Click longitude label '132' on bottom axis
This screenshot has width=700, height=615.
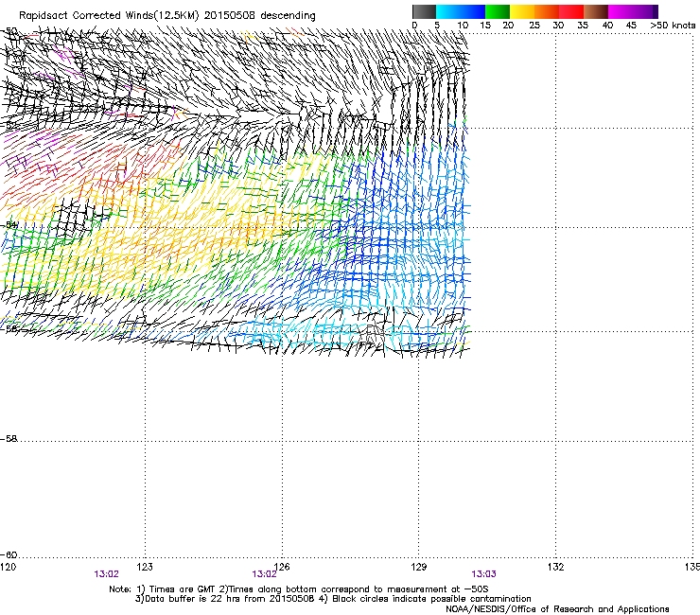pos(555,567)
